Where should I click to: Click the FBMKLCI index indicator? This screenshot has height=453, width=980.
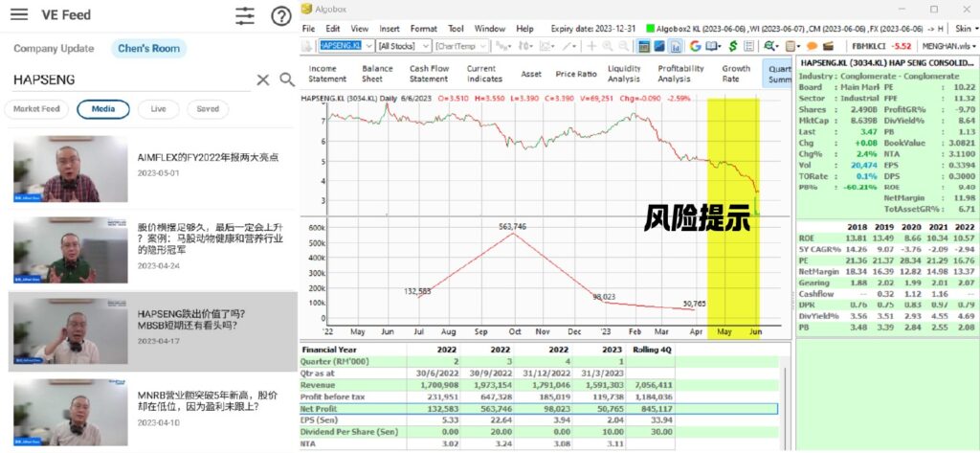[881, 46]
